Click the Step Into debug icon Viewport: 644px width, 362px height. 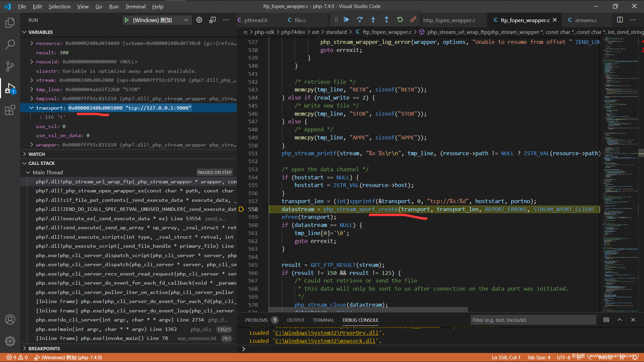click(373, 20)
